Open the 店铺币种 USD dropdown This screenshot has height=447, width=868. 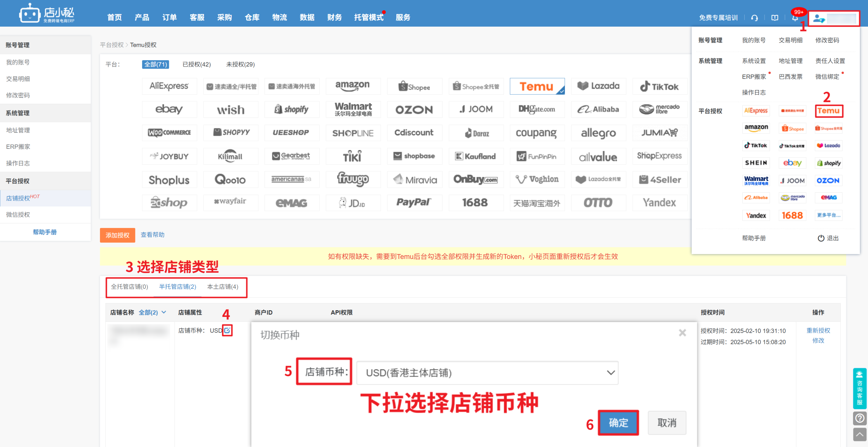(487, 372)
